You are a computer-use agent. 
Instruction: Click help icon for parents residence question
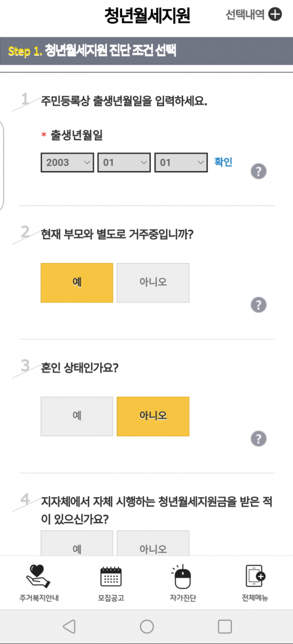pyautogui.click(x=258, y=305)
